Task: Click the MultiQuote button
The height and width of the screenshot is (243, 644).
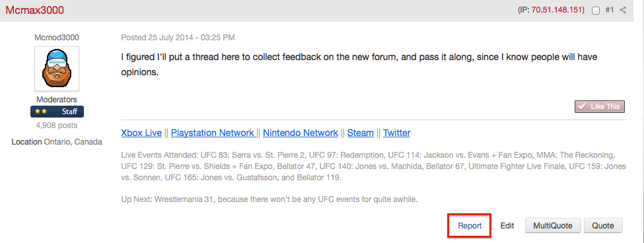Action: pos(553,225)
